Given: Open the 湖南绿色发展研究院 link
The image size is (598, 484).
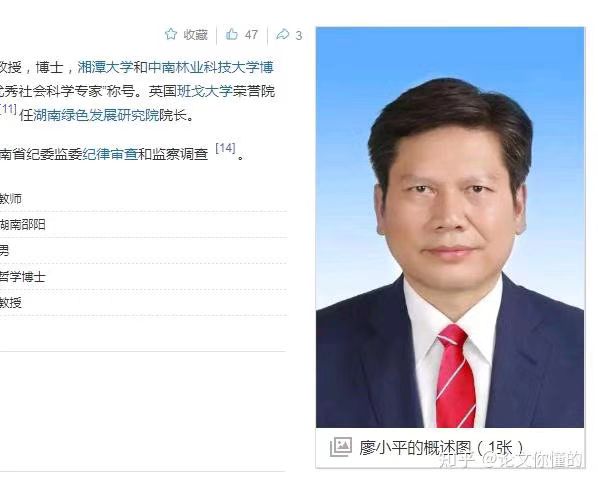Looking at the screenshot, I should point(96,115).
